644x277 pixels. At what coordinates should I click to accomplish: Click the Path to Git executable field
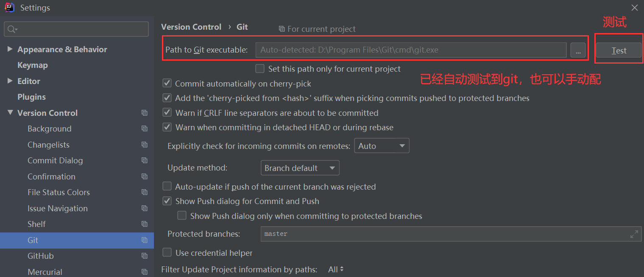411,50
